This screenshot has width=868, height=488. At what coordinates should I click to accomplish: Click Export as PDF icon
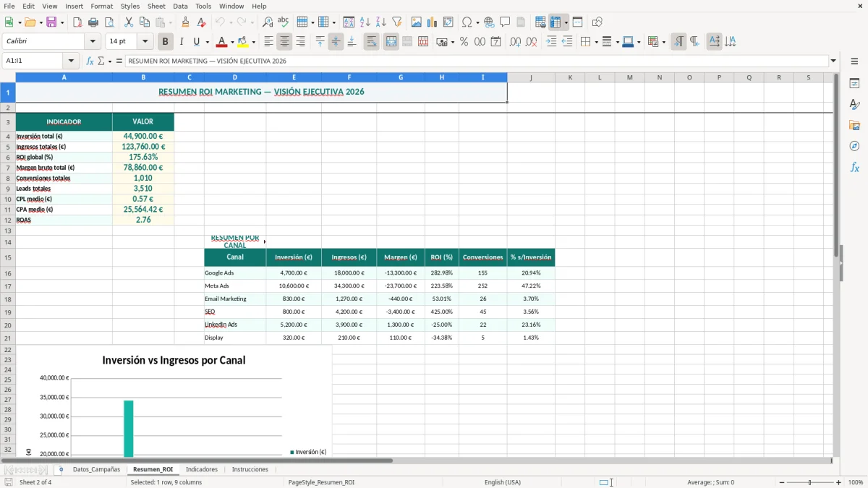tap(77, 22)
